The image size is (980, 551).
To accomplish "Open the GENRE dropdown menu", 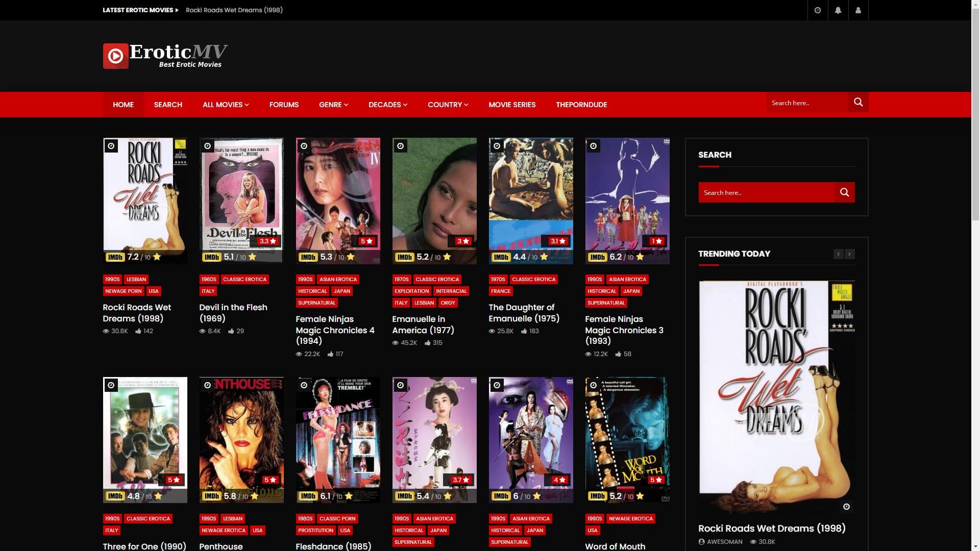I will click(333, 105).
